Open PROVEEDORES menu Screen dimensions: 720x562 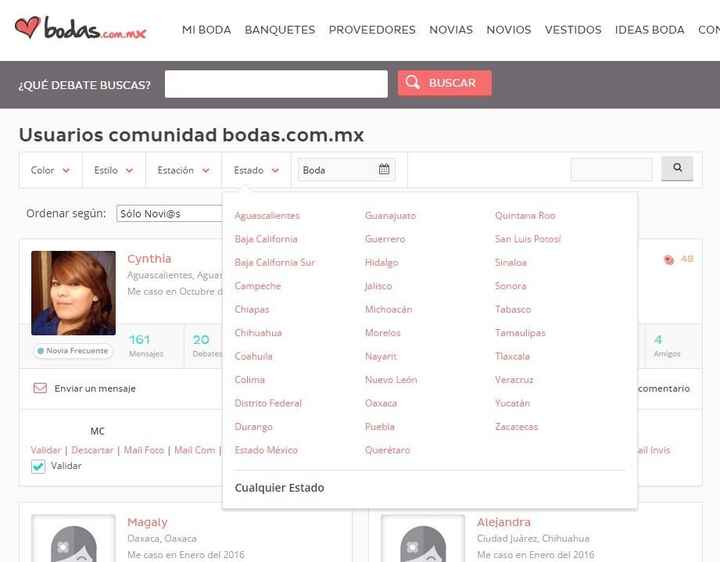point(372,30)
